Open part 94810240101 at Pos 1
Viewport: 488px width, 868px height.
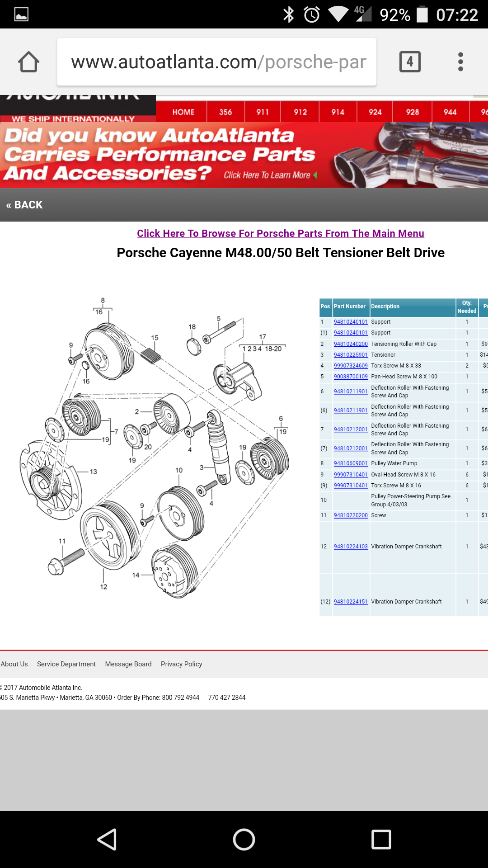point(351,322)
